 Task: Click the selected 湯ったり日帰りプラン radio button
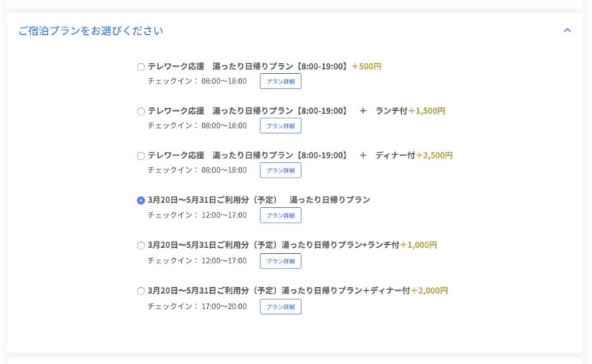141,200
